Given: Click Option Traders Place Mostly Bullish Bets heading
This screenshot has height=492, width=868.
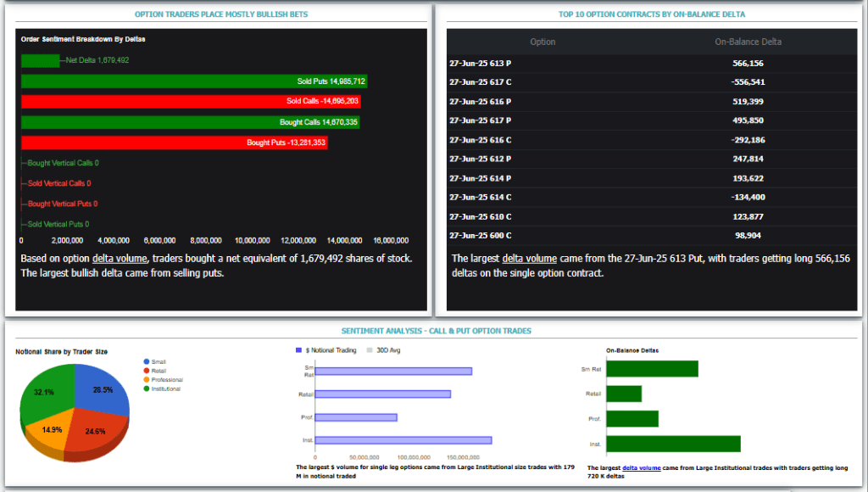Looking at the screenshot, I should [x=221, y=14].
